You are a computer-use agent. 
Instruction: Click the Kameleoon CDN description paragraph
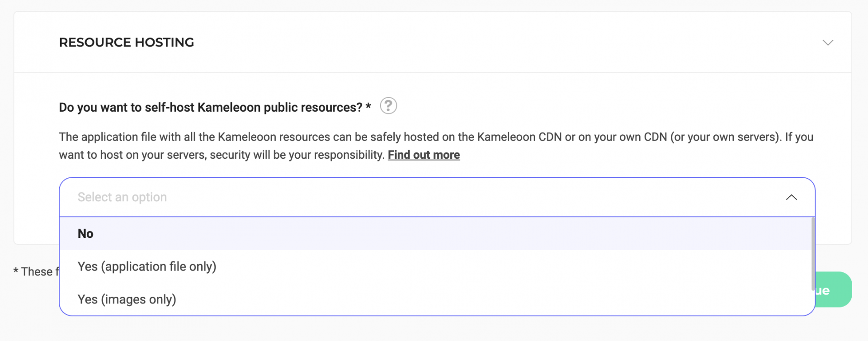click(x=436, y=146)
